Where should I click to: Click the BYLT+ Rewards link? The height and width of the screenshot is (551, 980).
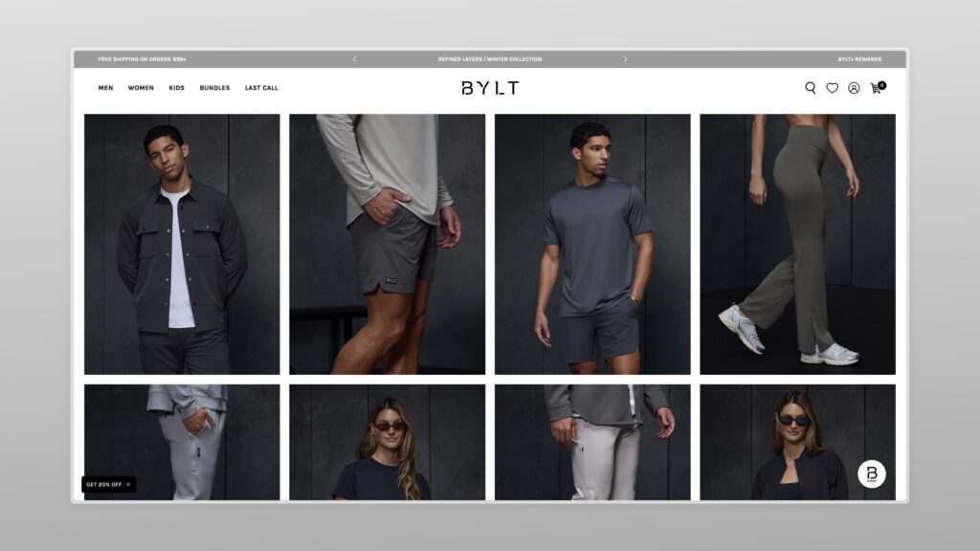(x=859, y=59)
